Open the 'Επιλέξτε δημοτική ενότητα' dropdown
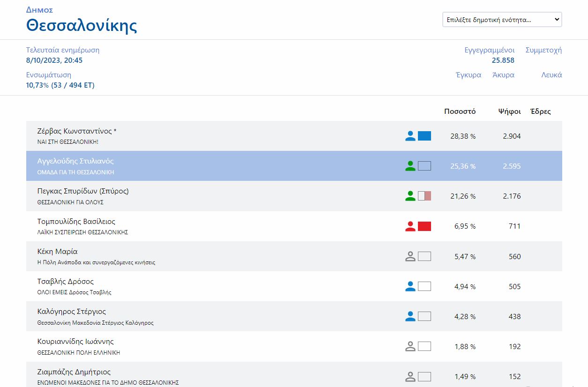588x387 pixels. pos(502,20)
